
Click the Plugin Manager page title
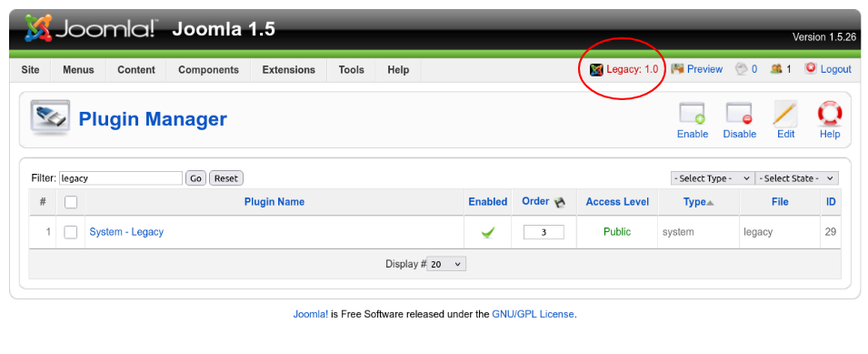(153, 119)
